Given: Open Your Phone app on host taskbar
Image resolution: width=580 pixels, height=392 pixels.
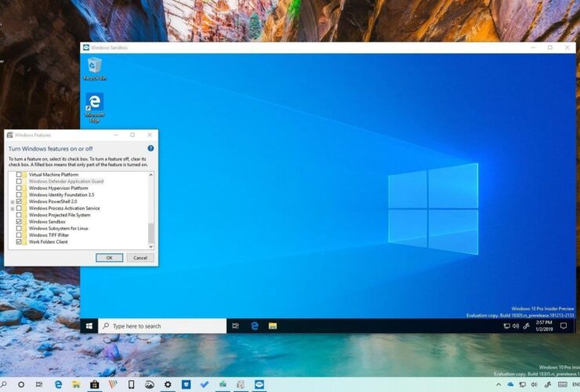Looking at the screenshot, I should coord(131,385).
